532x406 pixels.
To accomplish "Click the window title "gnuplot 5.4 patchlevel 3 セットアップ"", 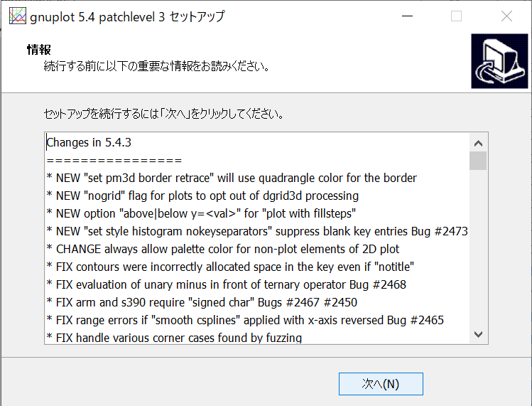I will click(x=127, y=16).
